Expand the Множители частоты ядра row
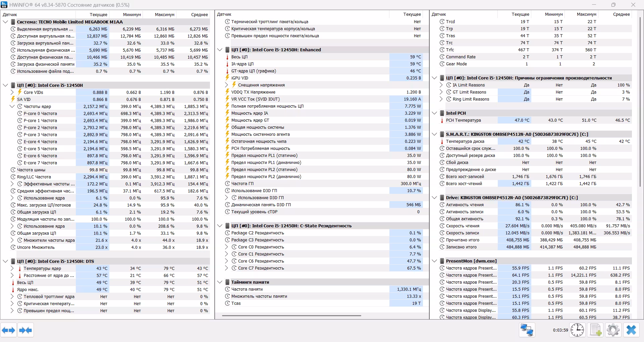 click(12, 240)
